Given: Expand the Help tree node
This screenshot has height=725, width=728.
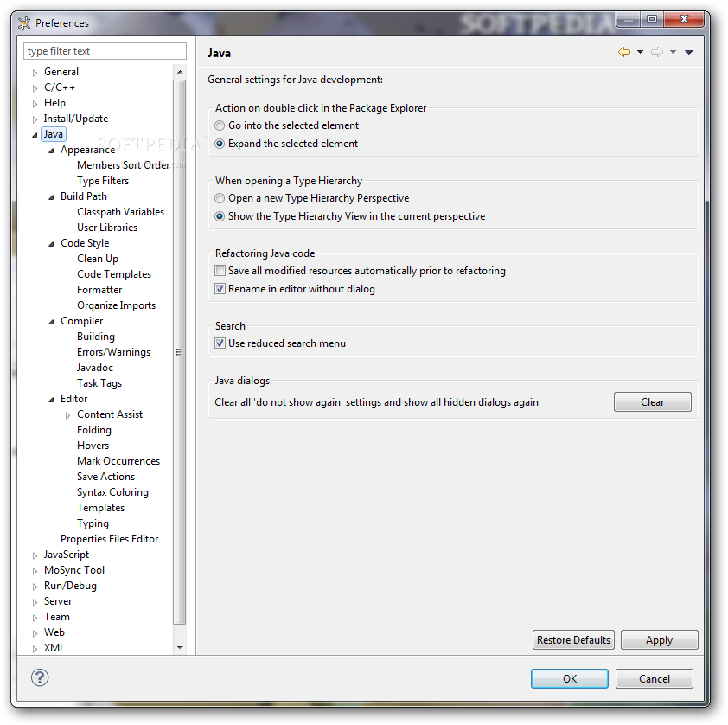Looking at the screenshot, I should click(x=35, y=104).
